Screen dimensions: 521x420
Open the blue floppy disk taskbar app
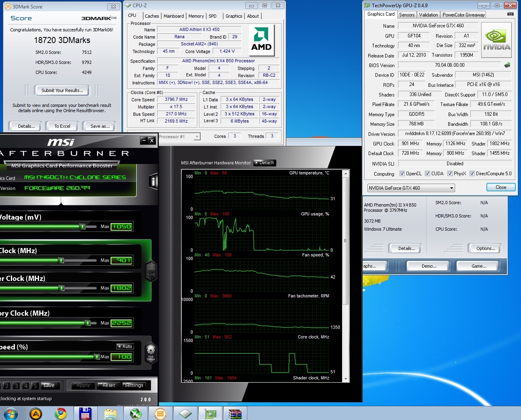tap(85, 414)
